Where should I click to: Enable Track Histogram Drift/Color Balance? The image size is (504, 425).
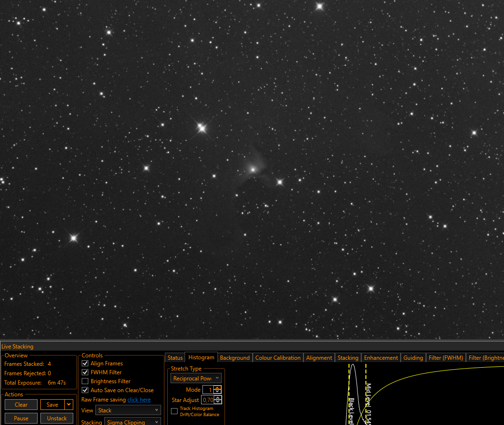point(174,411)
